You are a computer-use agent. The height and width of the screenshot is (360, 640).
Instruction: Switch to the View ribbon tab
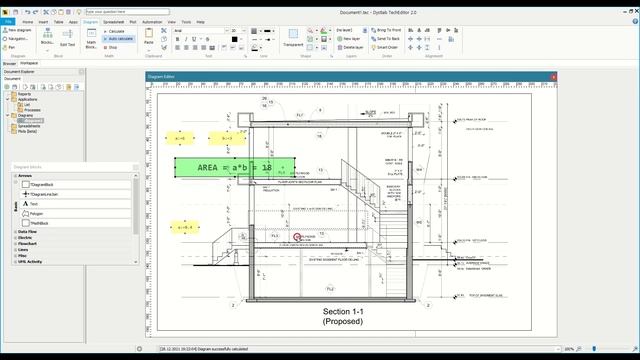pos(172,22)
